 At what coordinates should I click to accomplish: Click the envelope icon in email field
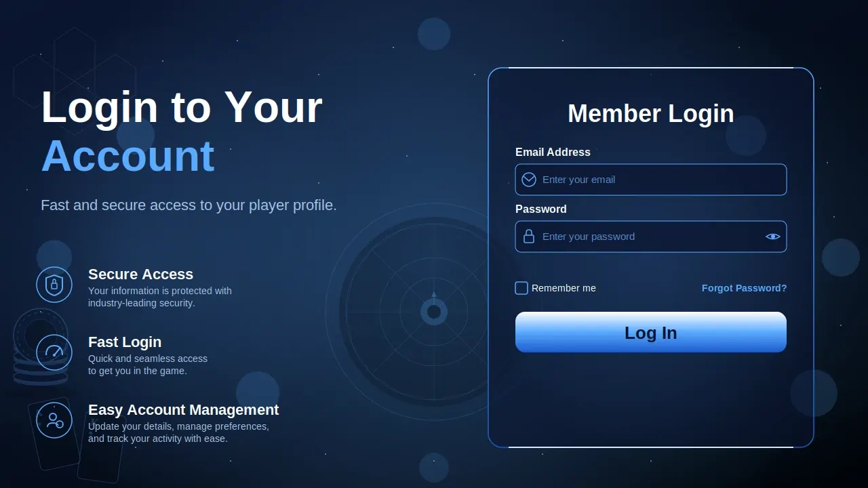tap(529, 180)
